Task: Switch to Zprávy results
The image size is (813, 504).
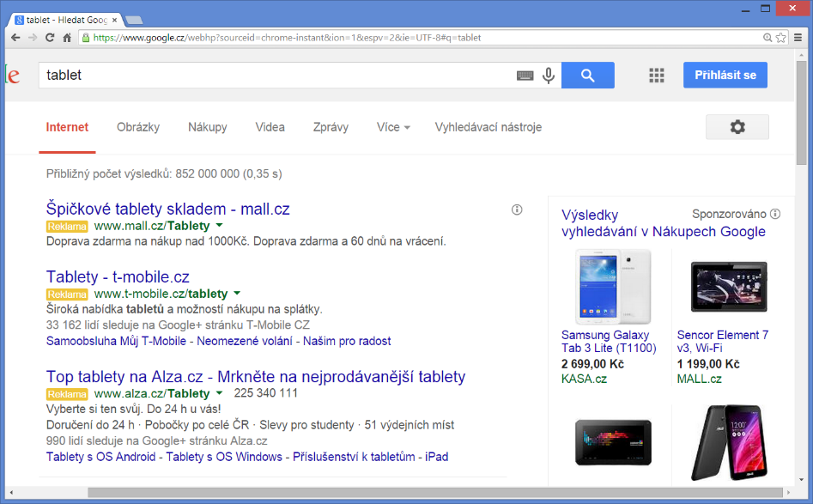Action: (x=331, y=127)
